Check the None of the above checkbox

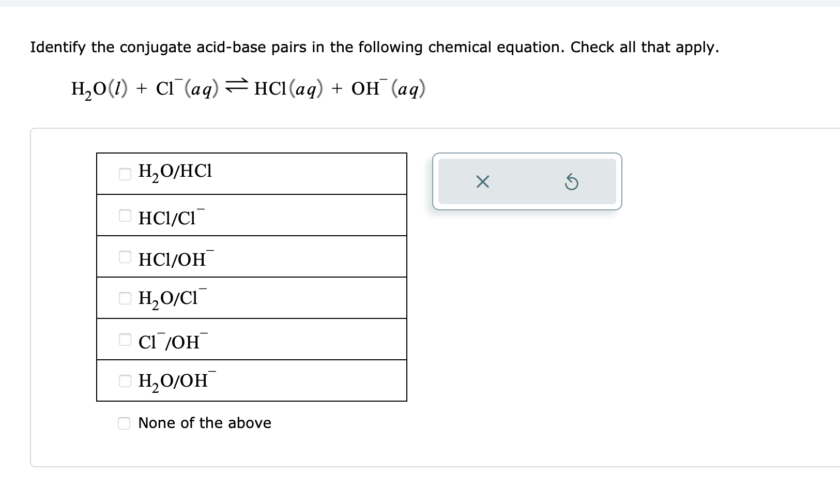point(124,423)
